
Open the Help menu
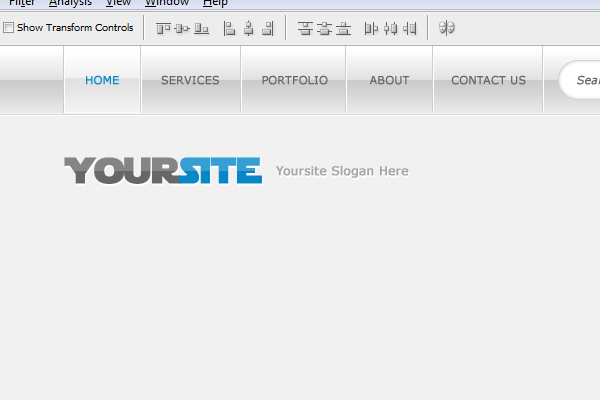[x=215, y=3]
